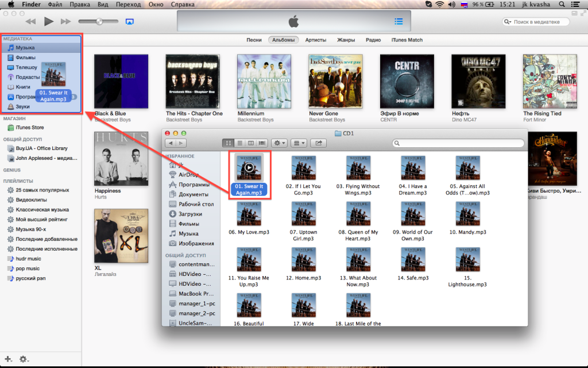The height and width of the screenshot is (368, 588).
Task: Select the Эфир В норме album cover
Action: click(x=407, y=81)
